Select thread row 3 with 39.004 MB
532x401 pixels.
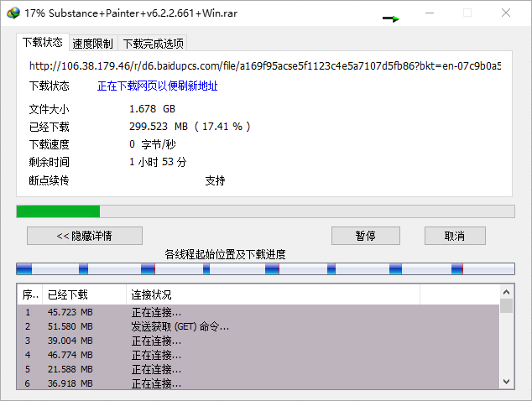[x=258, y=341]
